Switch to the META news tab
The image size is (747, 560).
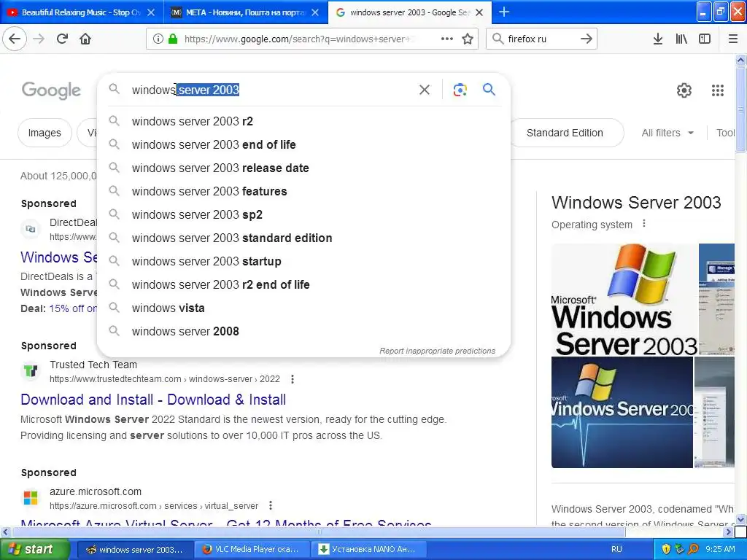[245, 12]
